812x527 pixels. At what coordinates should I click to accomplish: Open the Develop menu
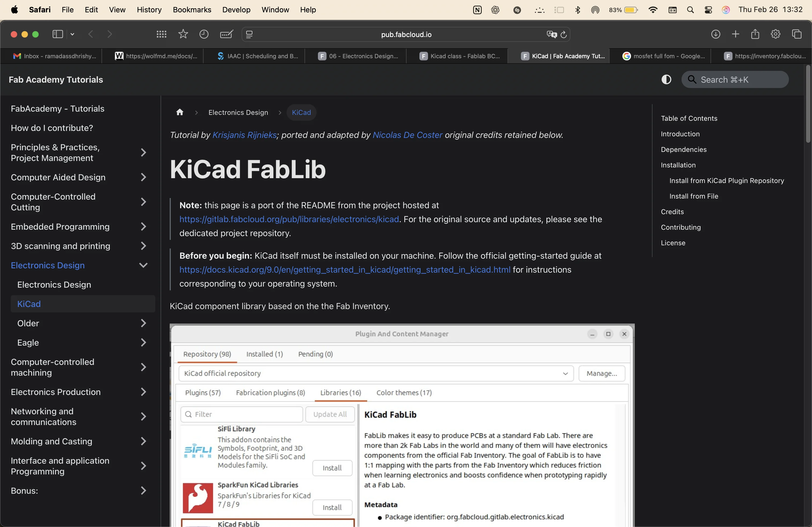tap(236, 10)
